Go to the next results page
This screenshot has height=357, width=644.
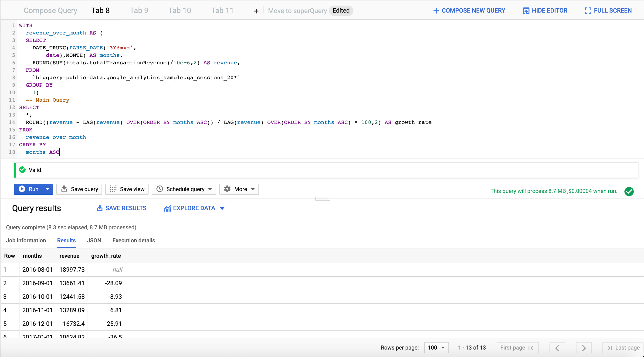coord(583,348)
